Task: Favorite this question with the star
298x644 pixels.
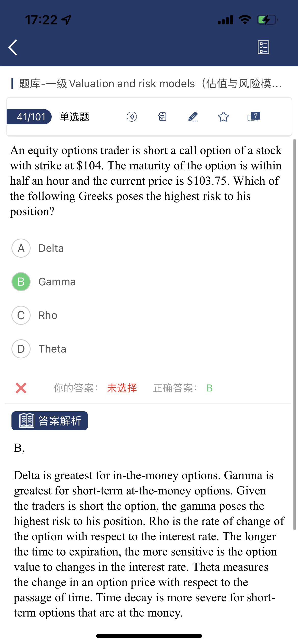Action: [223, 117]
